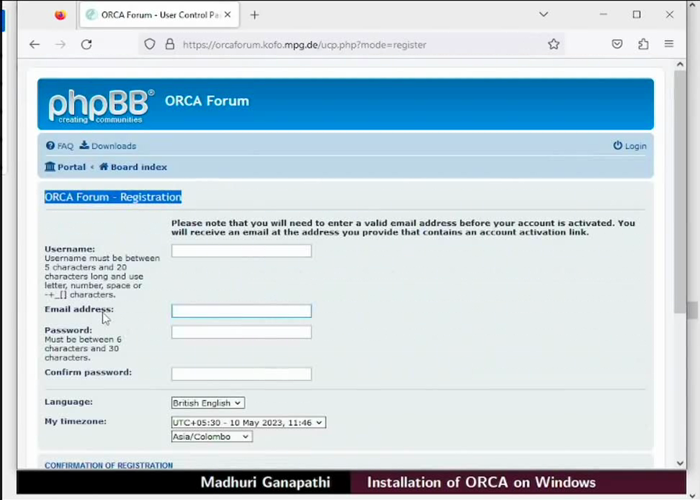Screen dimensions: 700x500
Task: Reload the page with the refresh icon
Action: 86,44
